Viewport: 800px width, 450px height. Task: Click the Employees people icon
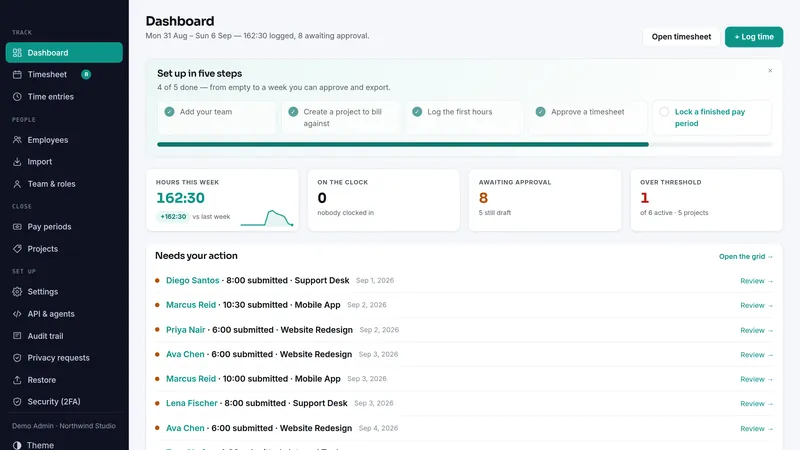(x=17, y=140)
